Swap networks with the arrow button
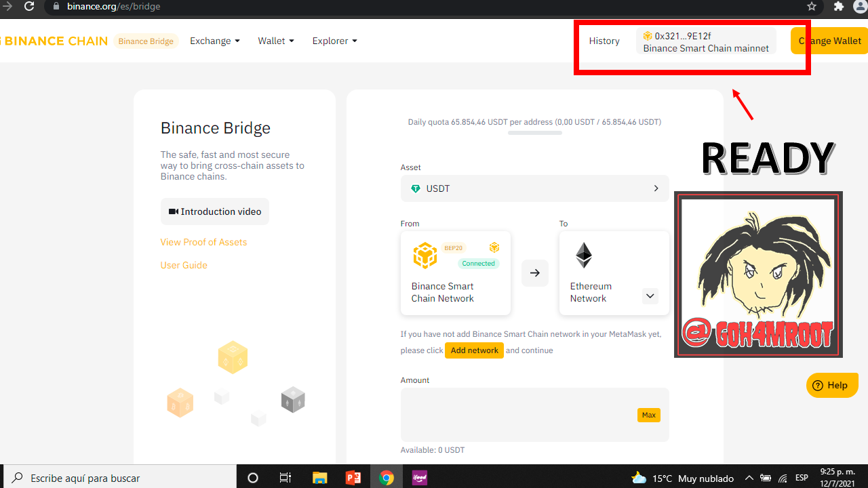Screen dimensions: 868x488 535,273
